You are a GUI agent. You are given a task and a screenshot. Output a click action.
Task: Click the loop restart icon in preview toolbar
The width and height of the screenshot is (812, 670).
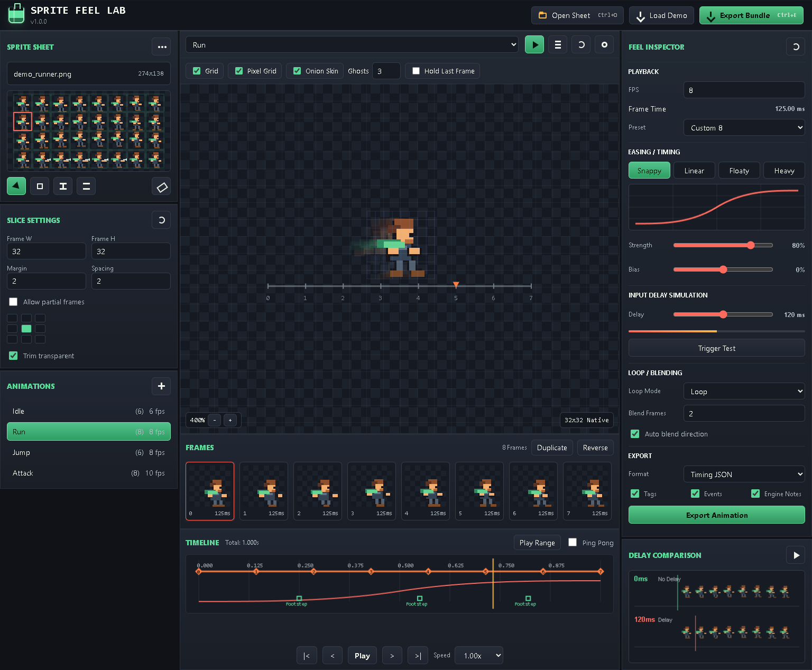pyautogui.click(x=581, y=45)
